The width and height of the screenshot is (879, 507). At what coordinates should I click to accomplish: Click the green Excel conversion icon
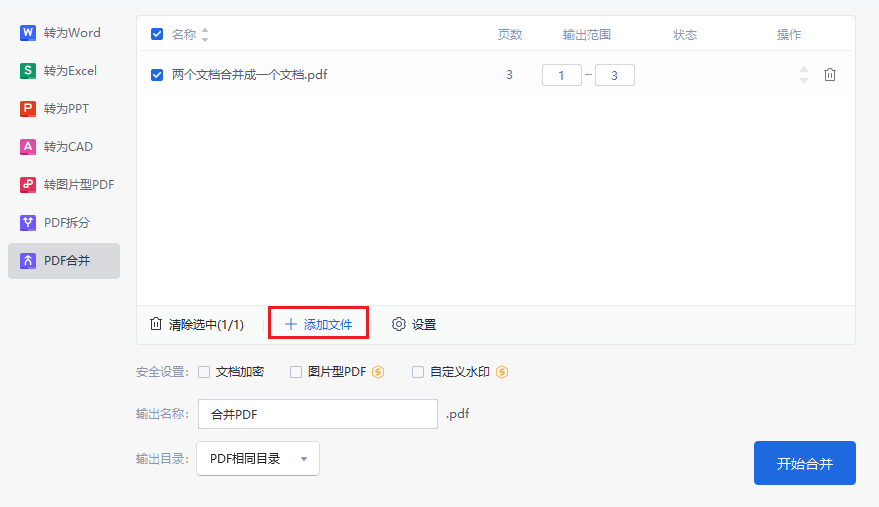(27, 71)
